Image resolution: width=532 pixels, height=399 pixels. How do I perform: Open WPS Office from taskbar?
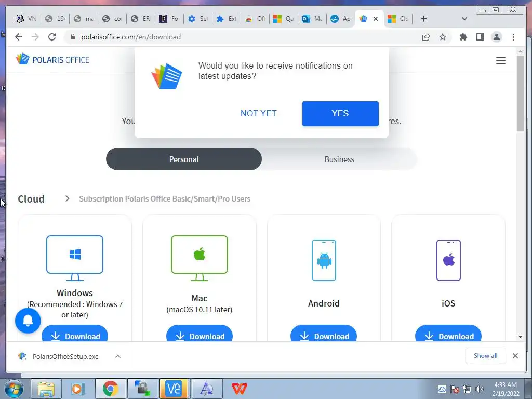click(x=239, y=389)
